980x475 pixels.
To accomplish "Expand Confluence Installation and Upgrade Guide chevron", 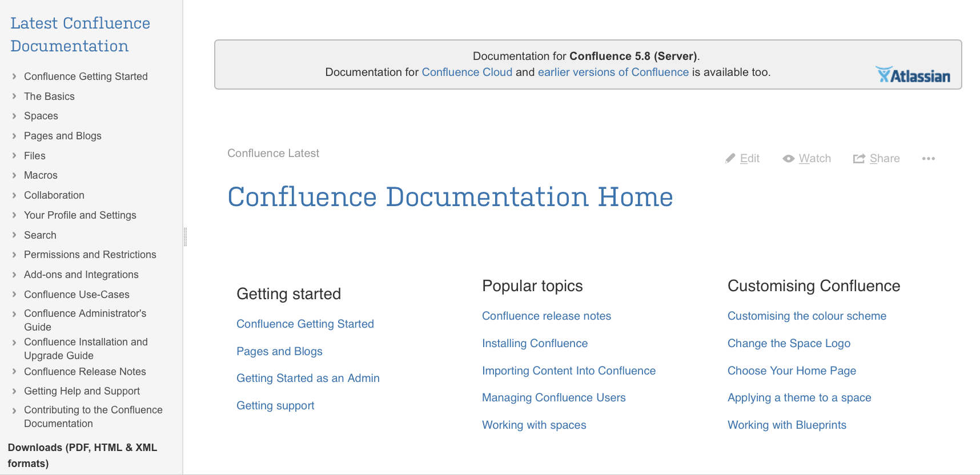I will click(14, 343).
